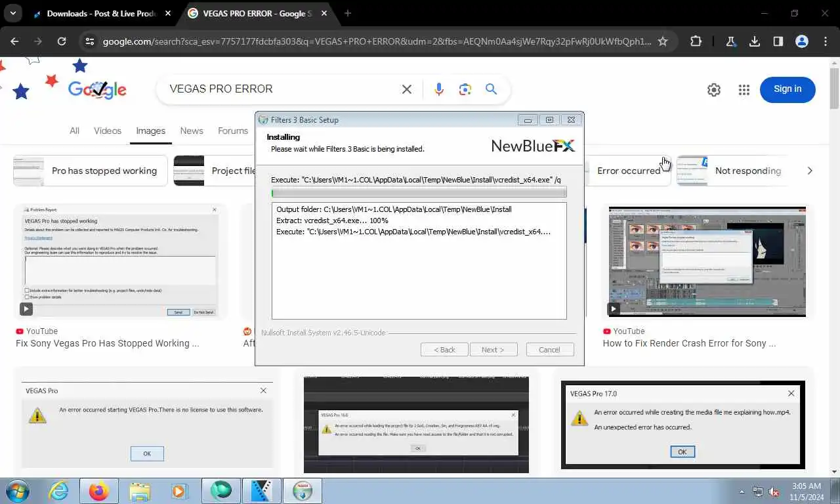The height and width of the screenshot is (504, 840).
Task: Select 'Pro has stopped working' filter chip
Action: pyautogui.click(x=91, y=171)
